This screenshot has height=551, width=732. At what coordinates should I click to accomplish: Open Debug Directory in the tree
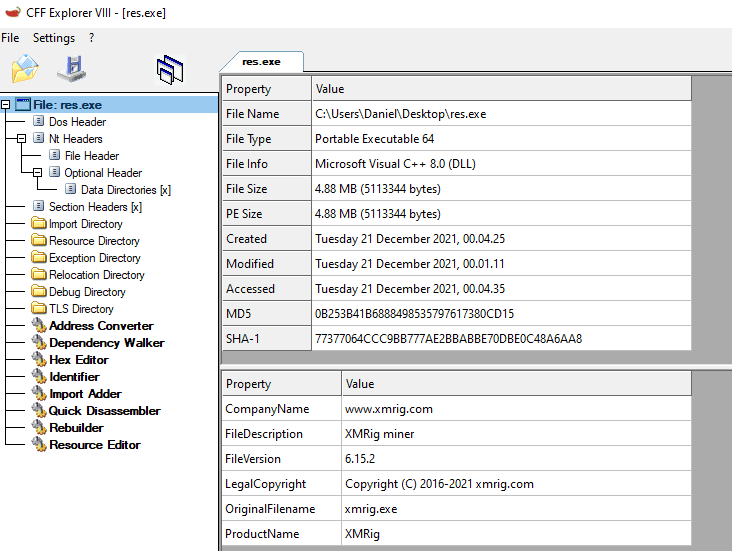tap(87, 292)
